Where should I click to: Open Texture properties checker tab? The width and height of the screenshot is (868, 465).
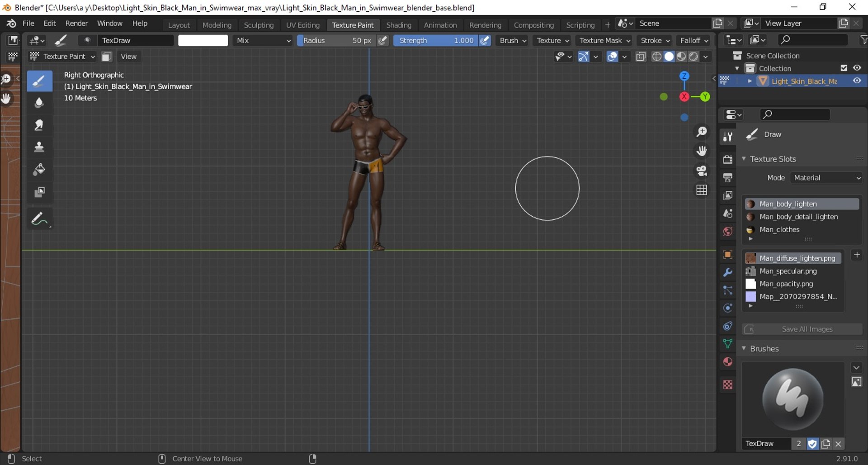click(728, 384)
